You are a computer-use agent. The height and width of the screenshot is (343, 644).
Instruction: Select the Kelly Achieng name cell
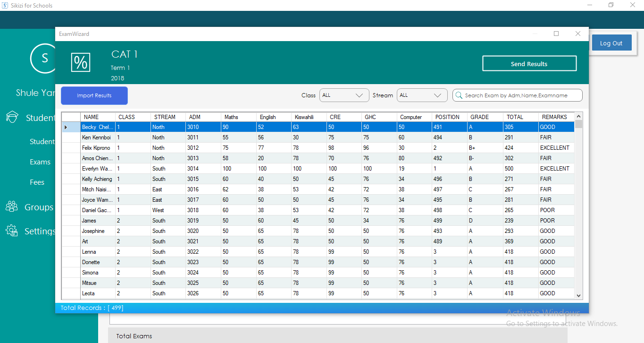pyautogui.click(x=98, y=179)
